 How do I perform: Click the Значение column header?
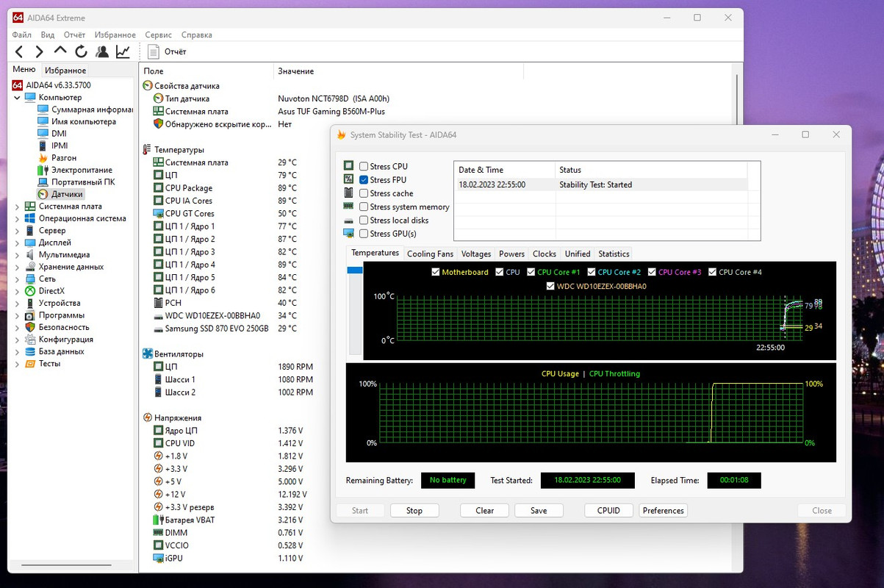(398, 71)
